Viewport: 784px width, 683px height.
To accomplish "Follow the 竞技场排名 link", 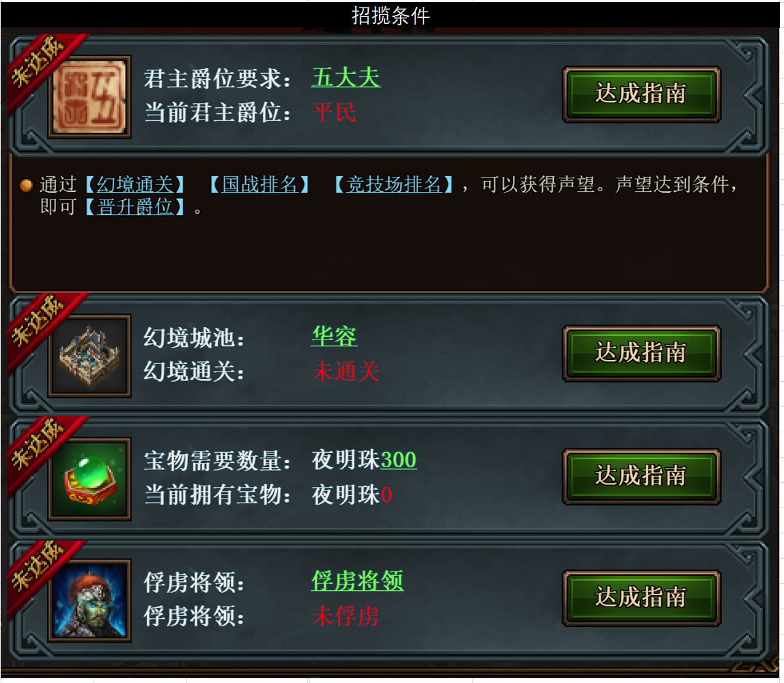I will point(393,184).
